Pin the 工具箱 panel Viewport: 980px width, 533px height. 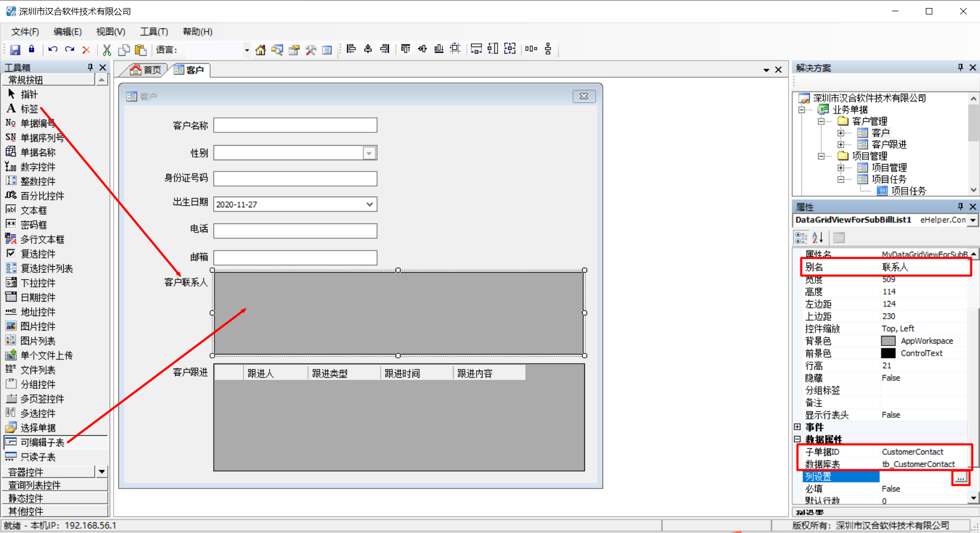(90, 67)
